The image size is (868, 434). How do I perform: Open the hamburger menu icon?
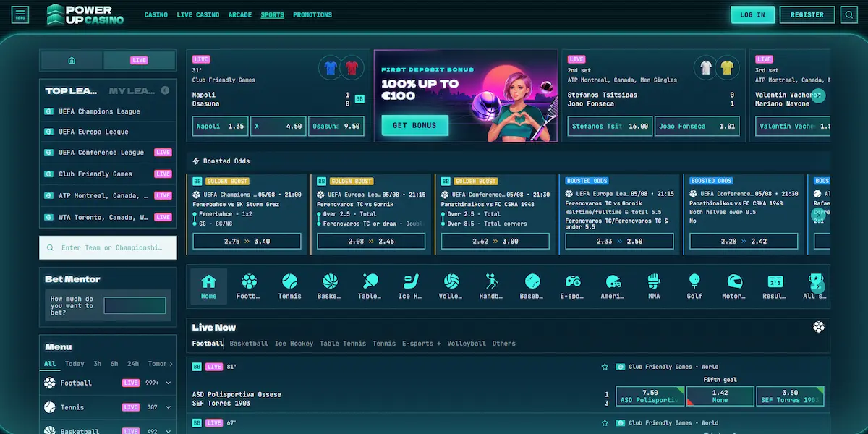(x=20, y=14)
